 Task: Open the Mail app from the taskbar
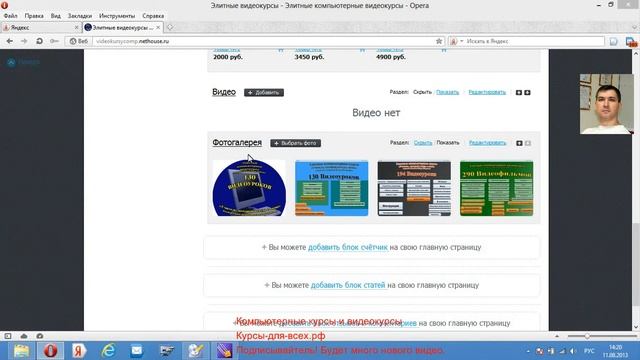click(137, 351)
